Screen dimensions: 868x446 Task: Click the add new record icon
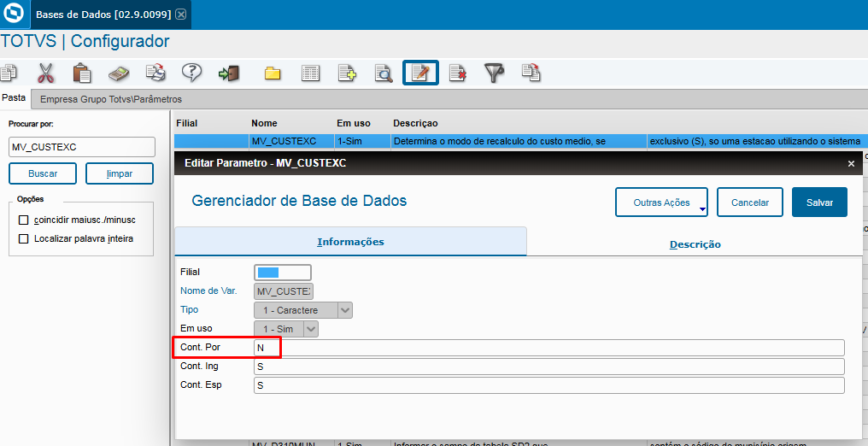(x=347, y=73)
